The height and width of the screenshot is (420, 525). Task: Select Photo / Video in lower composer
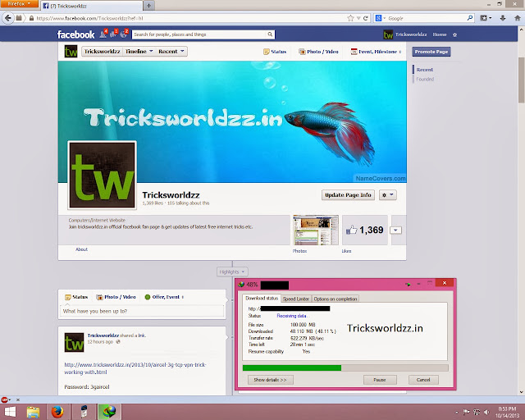116,297
